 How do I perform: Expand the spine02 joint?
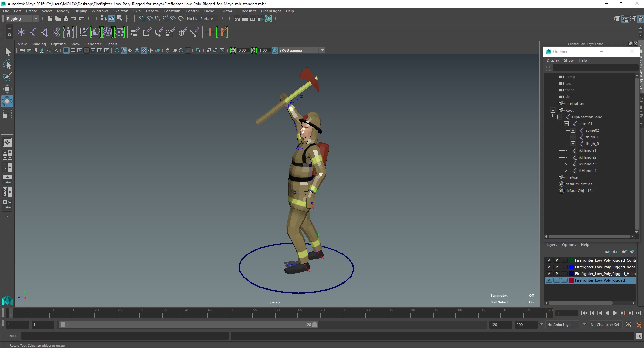(573, 130)
